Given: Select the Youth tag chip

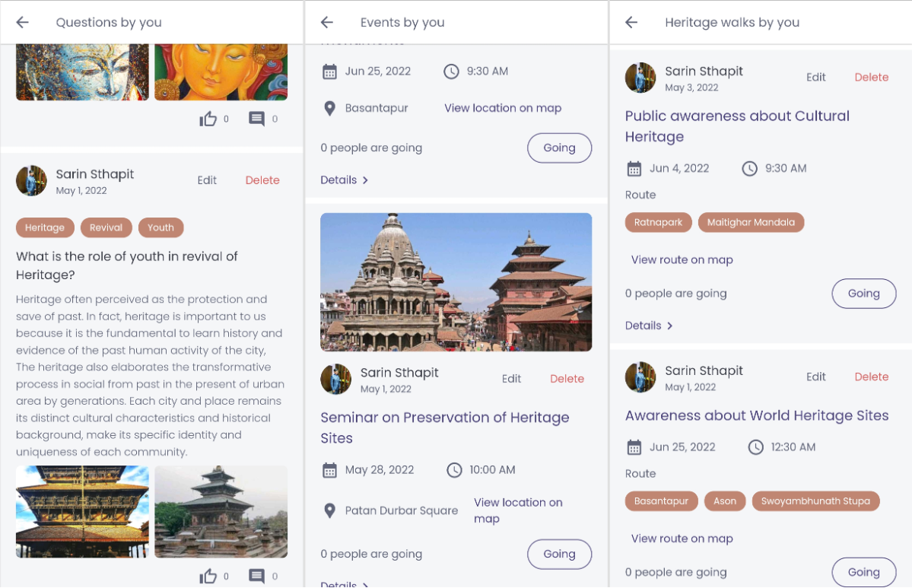Looking at the screenshot, I should 160,227.
